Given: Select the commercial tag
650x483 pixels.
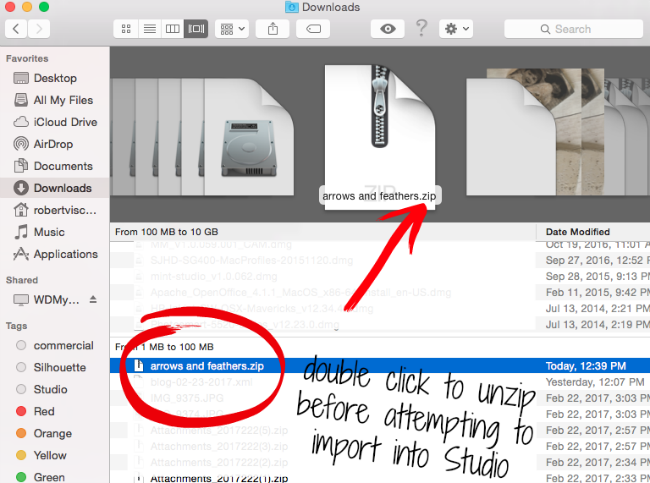Looking at the screenshot, I should (x=55, y=346).
